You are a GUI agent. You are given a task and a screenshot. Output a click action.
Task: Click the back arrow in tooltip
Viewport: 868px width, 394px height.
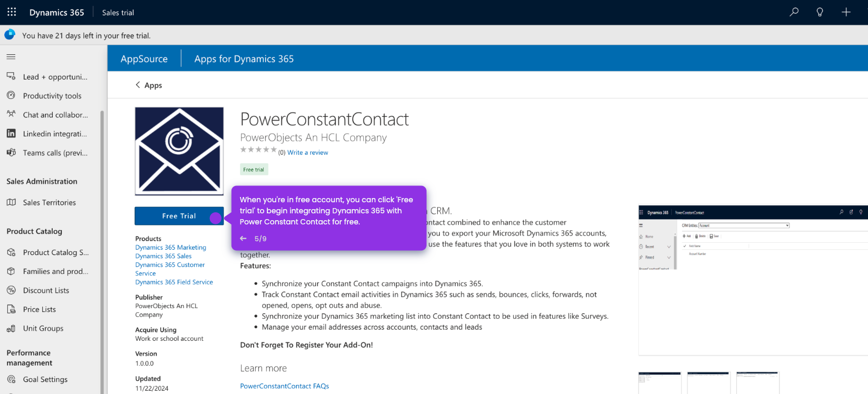pos(243,239)
